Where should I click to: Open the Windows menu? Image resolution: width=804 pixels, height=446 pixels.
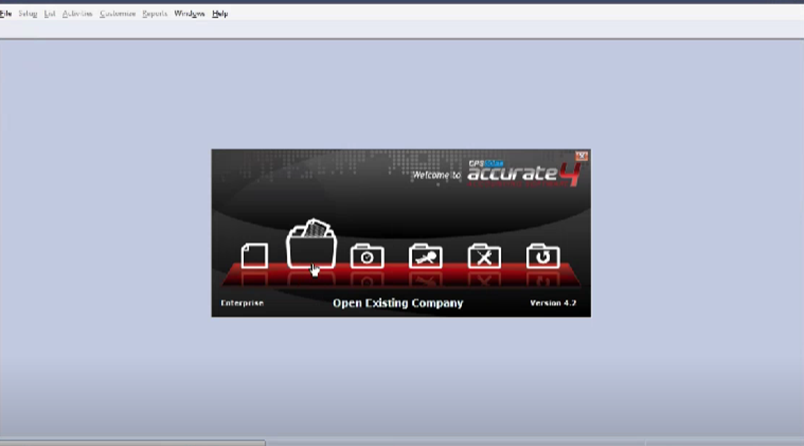coord(189,14)
